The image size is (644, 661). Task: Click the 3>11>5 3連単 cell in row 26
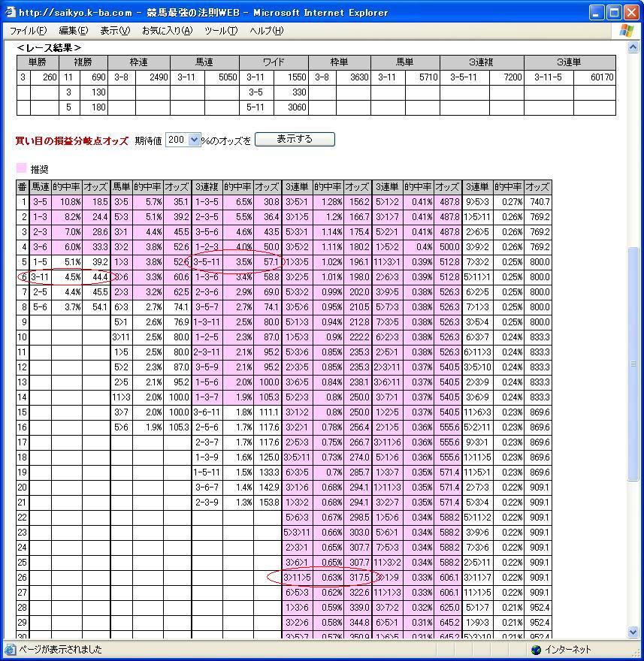coord(298,578)
